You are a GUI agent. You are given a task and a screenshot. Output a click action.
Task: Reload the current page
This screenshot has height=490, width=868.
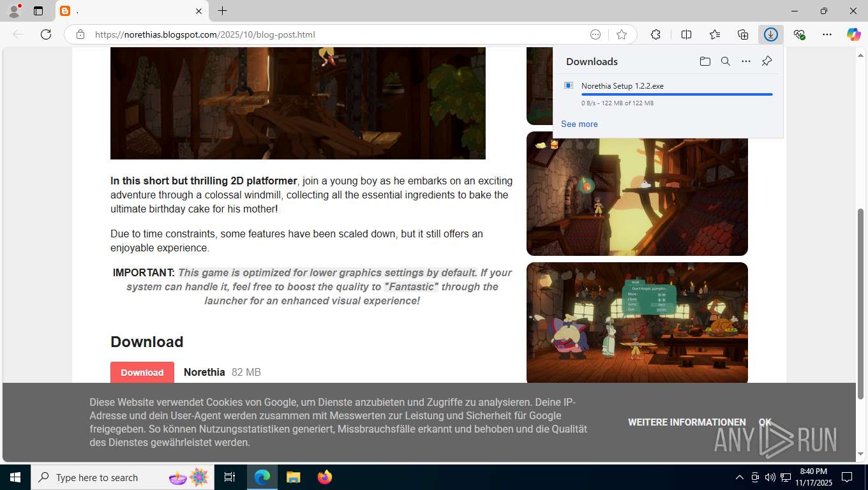pos(46,34)
